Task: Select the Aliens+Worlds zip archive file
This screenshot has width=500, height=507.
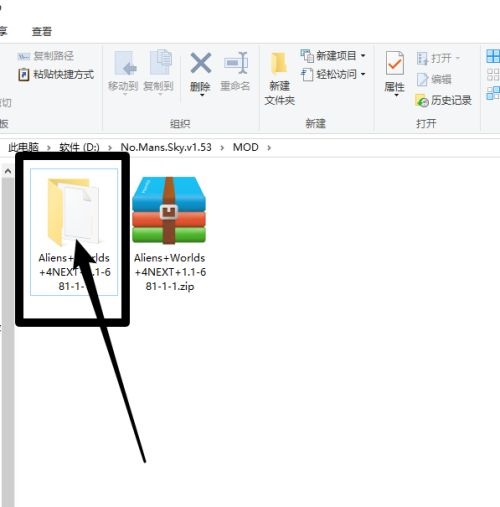Action: coord(169,233)
